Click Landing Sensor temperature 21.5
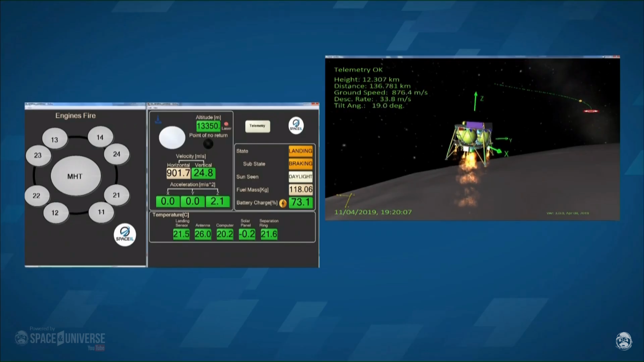644x362 pixels. tap(182, 234)
